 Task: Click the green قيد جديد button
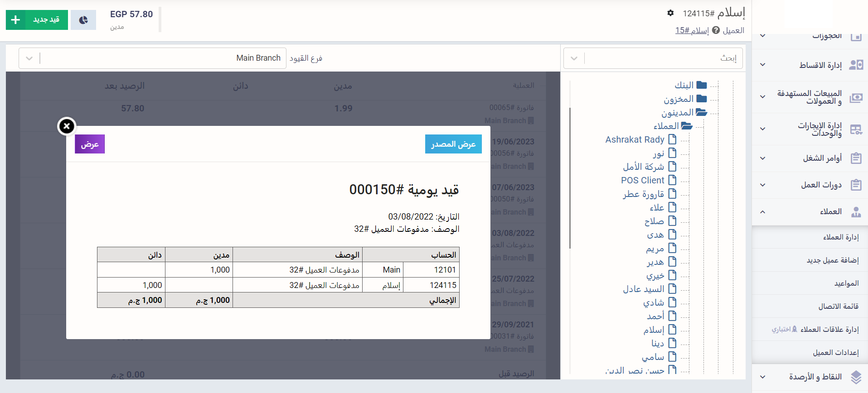click(x=37, y=20)
